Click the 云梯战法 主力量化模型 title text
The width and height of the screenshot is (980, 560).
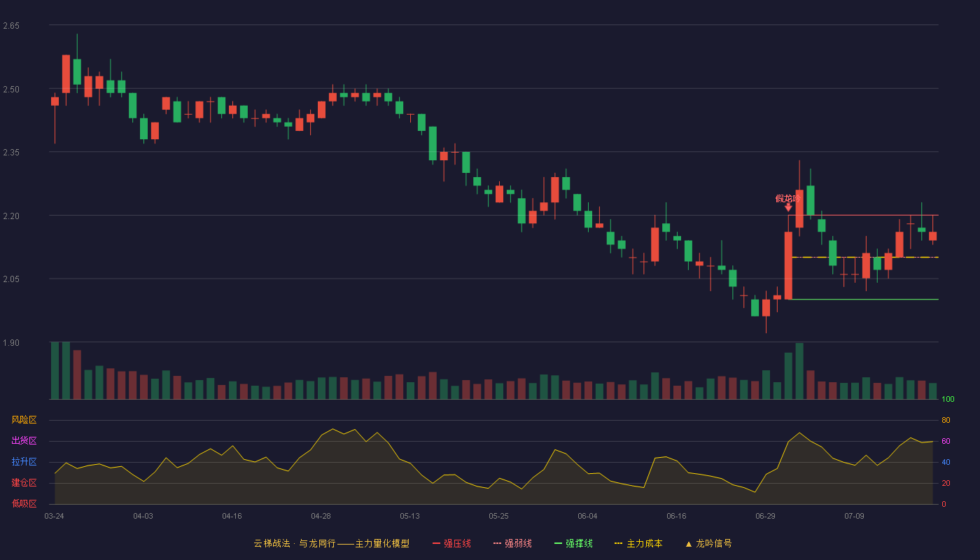click(331, 544)
